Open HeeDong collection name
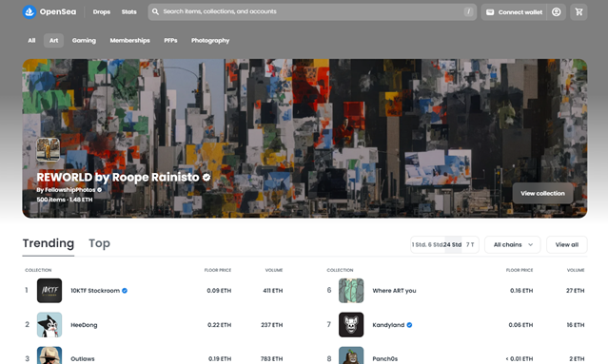The width and height of the screenshot is (608, 364). point(84,325)
